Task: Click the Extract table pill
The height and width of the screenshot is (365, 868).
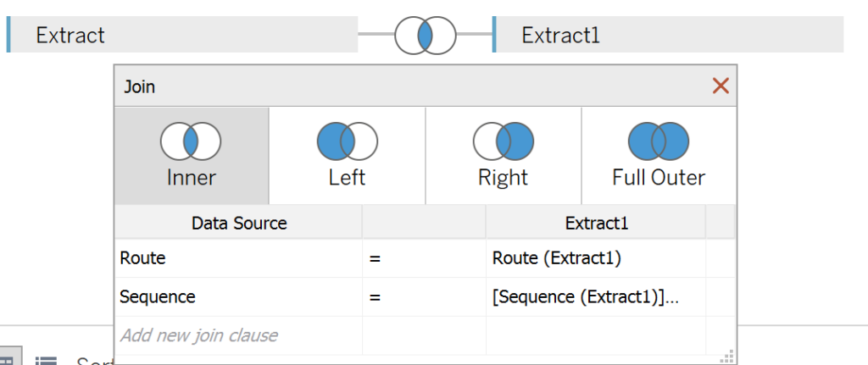Action: click(x=182, y=35)
